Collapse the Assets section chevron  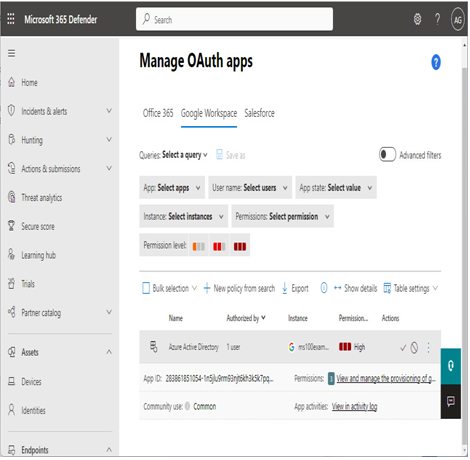tap(109, 352)
